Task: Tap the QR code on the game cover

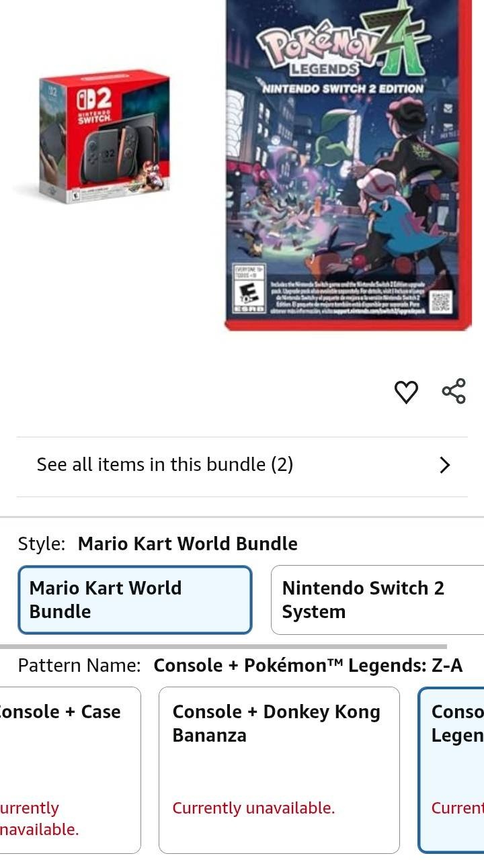Action: coord(441,302)
